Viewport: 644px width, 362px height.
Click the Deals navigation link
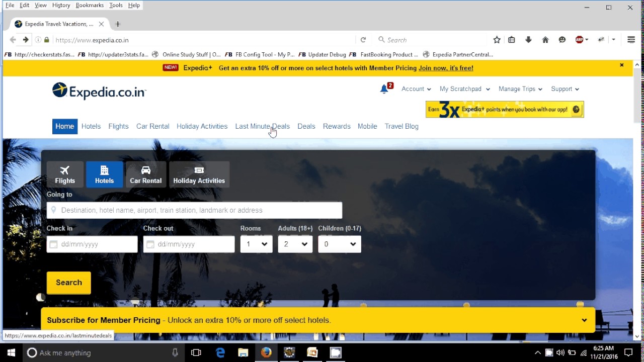pos(306,126)
